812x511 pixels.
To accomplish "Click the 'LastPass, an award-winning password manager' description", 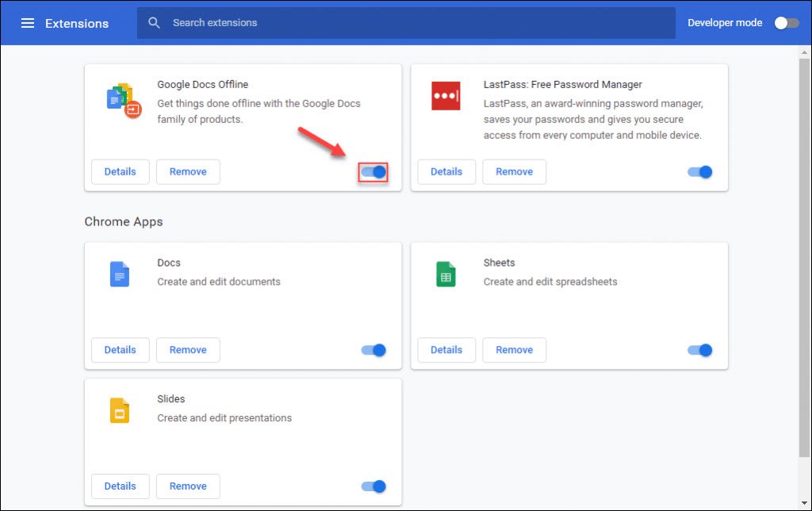I will [593, 119].
